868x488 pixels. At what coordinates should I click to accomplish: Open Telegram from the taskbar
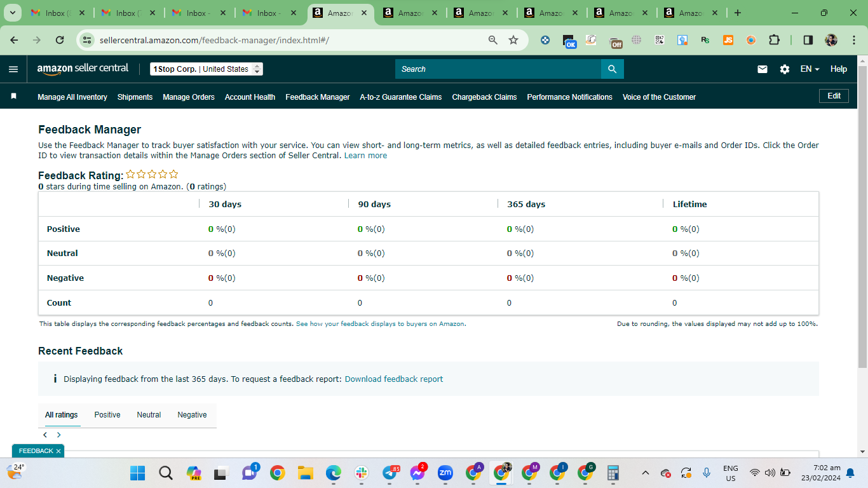(x=390, y=473)
